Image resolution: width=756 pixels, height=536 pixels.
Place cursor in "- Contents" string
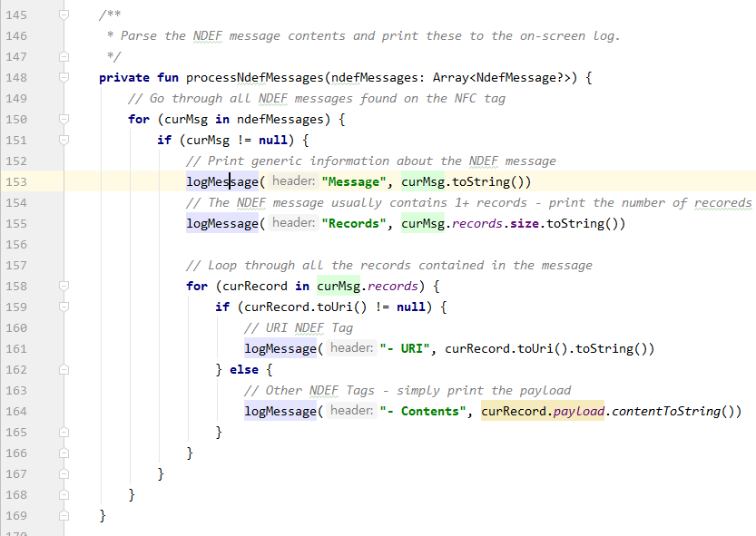(x=425, y=412)
